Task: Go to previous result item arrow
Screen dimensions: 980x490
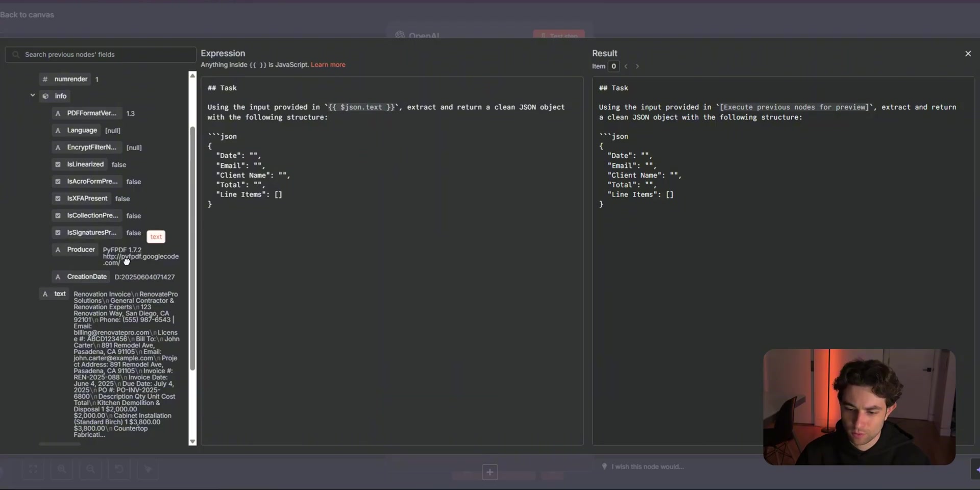Action: click(x=626, y=66)
